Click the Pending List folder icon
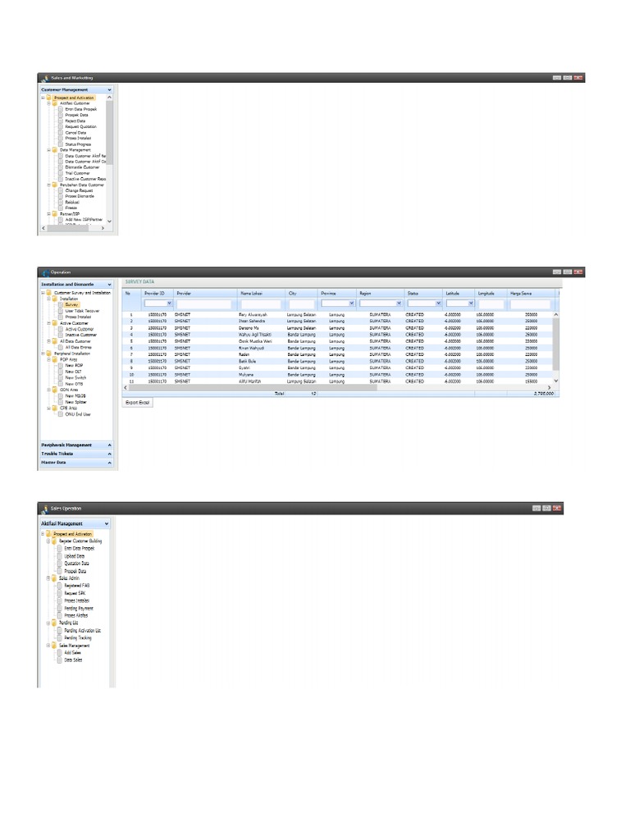Viewport: 630px width, 840px height. (x=55, y=623)
